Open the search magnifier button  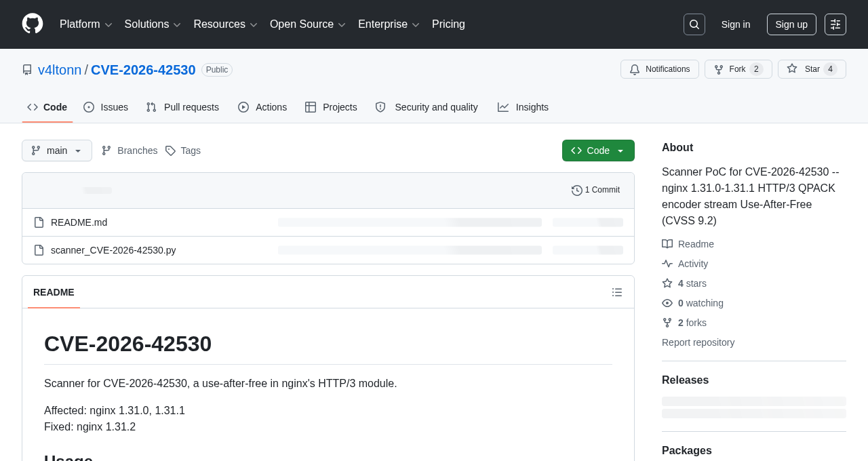[694, 24]
